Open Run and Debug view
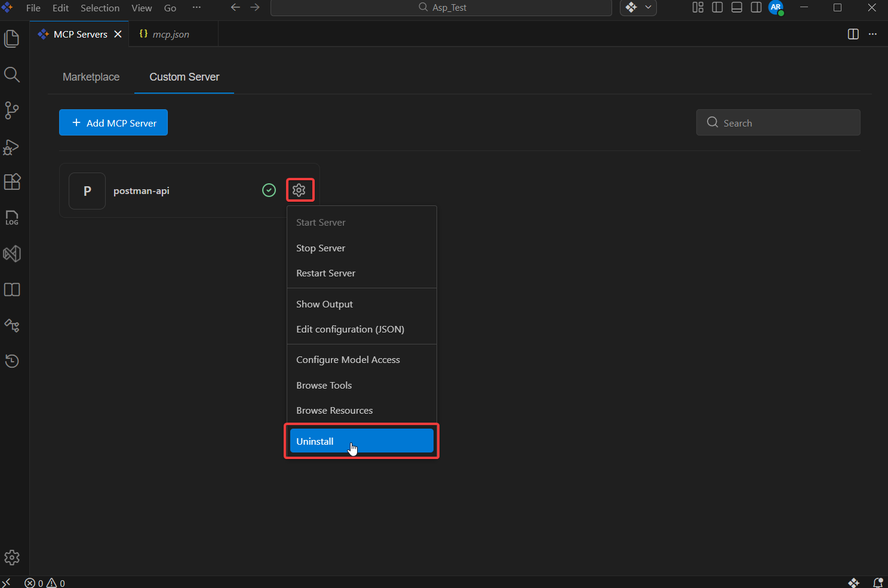 coord(12,147)
